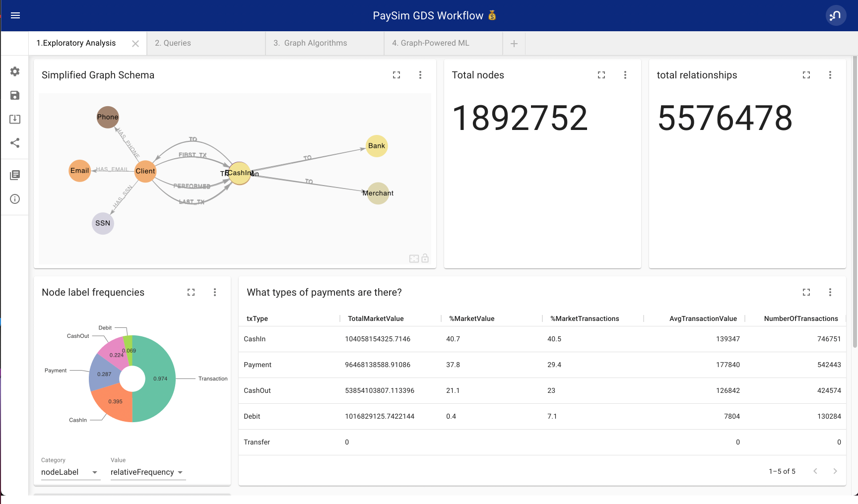Open Node label frequencies options menu

215,292
